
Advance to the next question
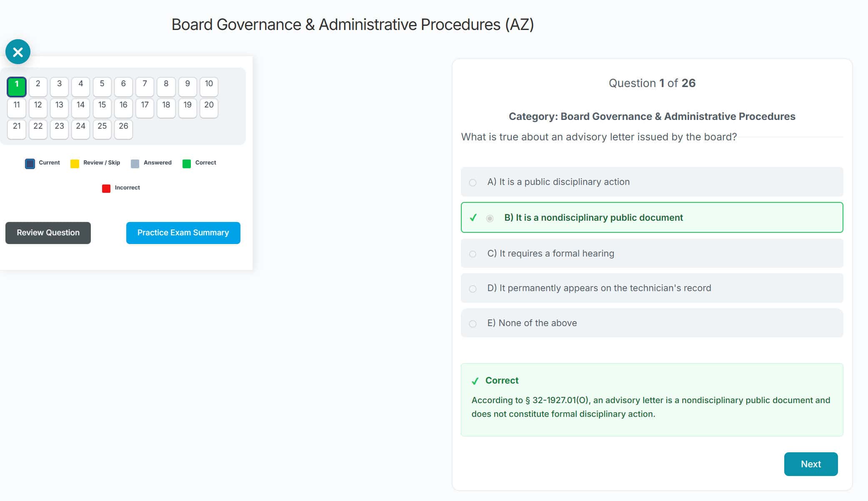pyautogui.click(x=810, y=464)
